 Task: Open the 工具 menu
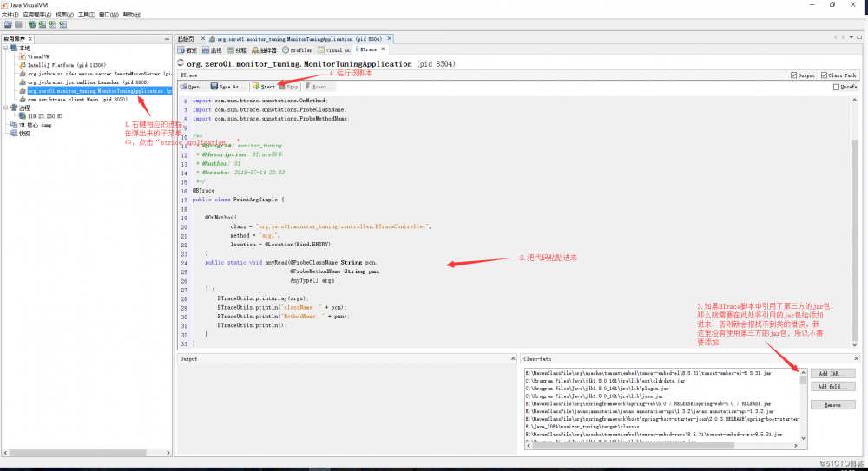(x=86, y=15)
